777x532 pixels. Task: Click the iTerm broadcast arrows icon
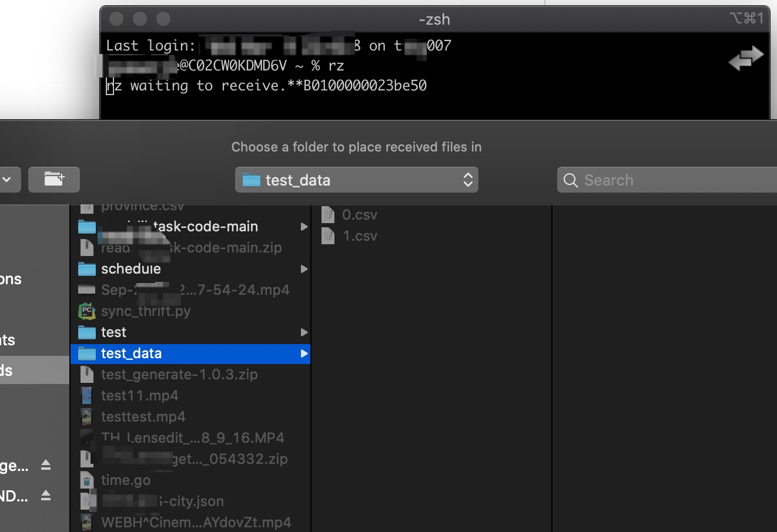pyautogui.click(x=745, y=59)
